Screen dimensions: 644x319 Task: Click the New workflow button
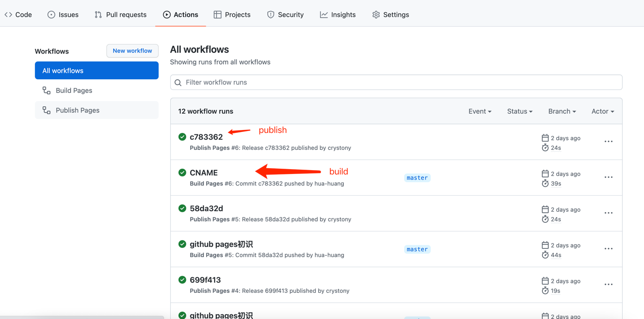click(x=132, y=51)
